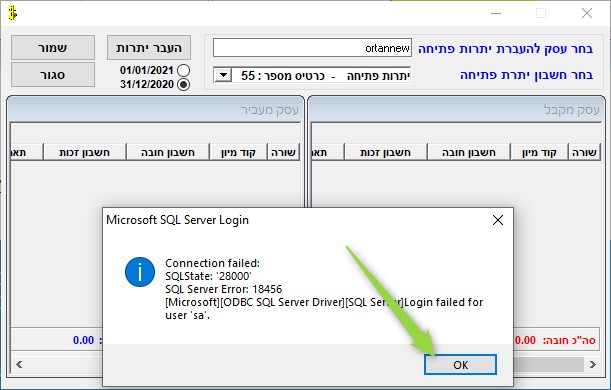
Task: Click the חשבון זכות column header in the עסק מעביר table
Action: tap(85, 152)
